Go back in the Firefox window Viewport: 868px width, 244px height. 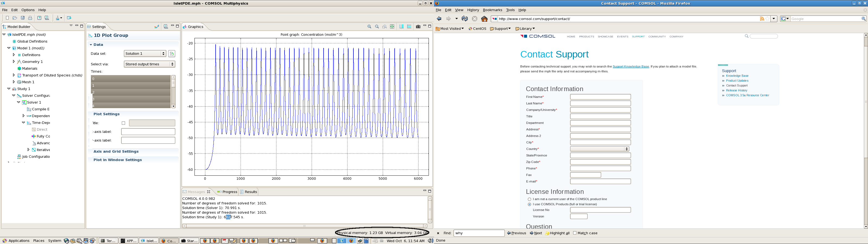tap(439, 19)
